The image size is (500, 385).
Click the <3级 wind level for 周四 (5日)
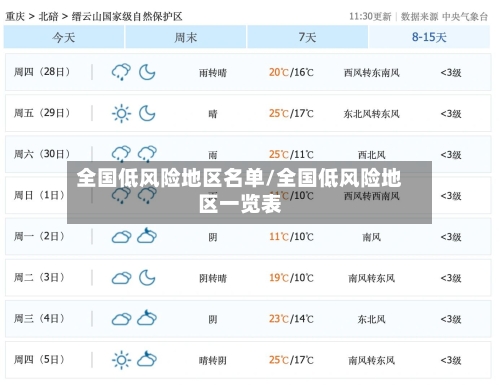(x=451, y=360)
